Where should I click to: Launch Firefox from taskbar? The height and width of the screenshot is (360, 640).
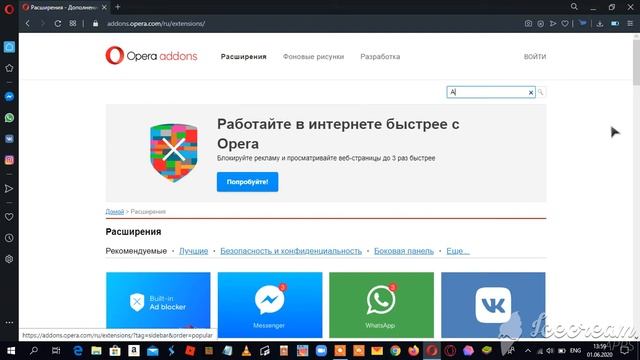[414, 351]
